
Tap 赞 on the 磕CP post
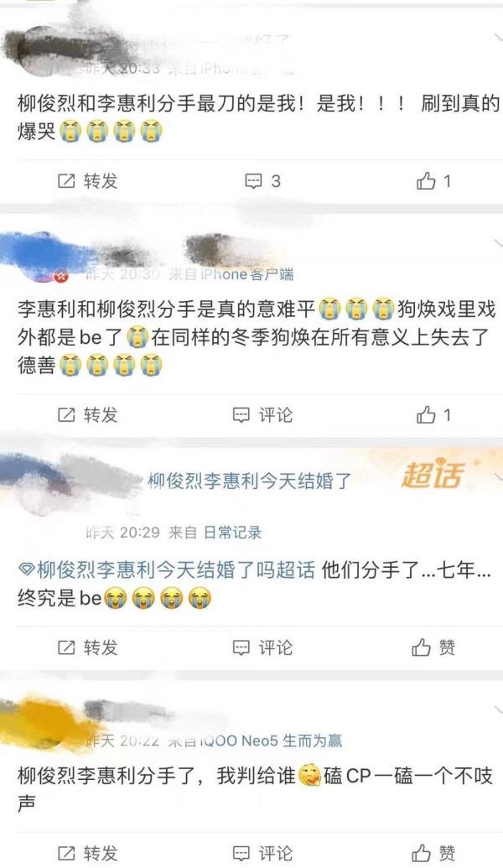pos(433,853)
